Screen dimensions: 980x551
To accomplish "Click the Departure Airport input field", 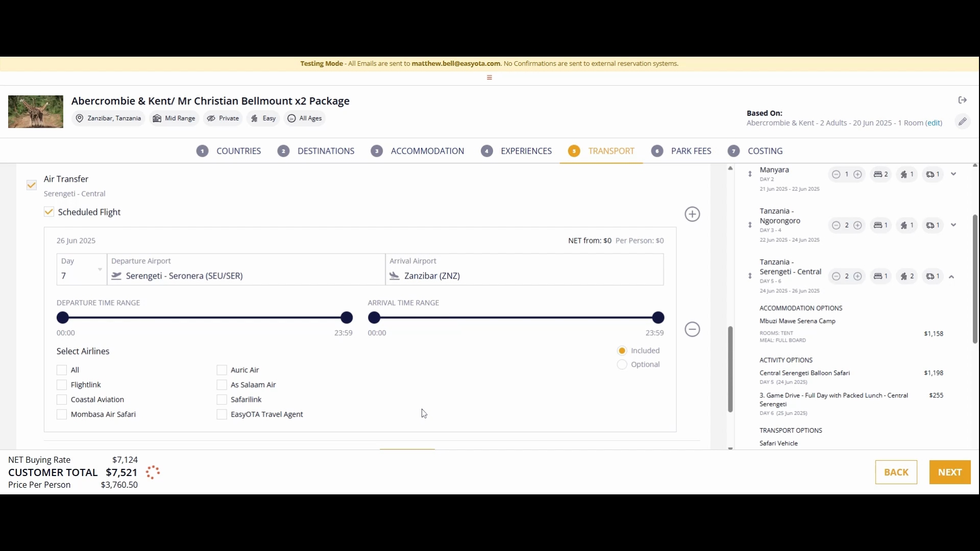I will tap(246, 269).
